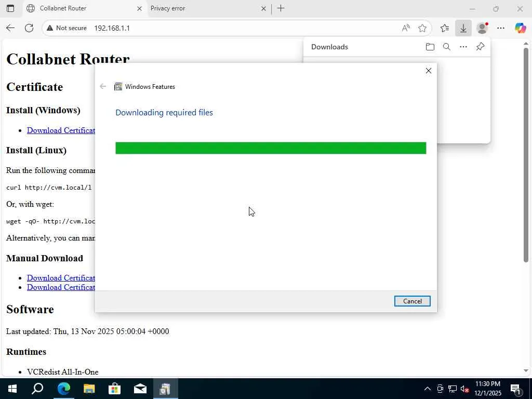Image resolution: width=532 pixels, height=399 pixels.
Task: Open the notification center icon
Action: [x=515, y=389]
